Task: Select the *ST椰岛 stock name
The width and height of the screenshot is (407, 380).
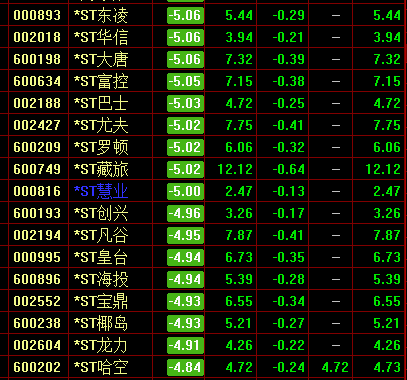Action: (101, 323)
